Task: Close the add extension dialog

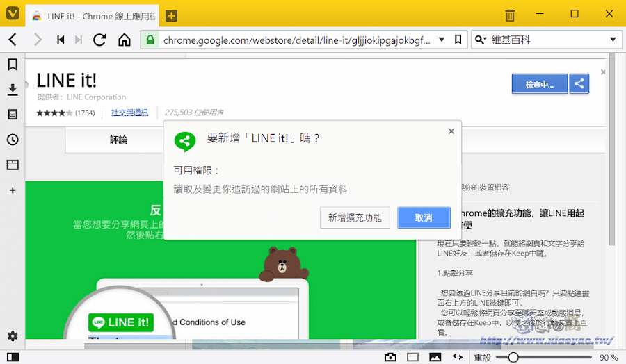Action: click(451, 131)
